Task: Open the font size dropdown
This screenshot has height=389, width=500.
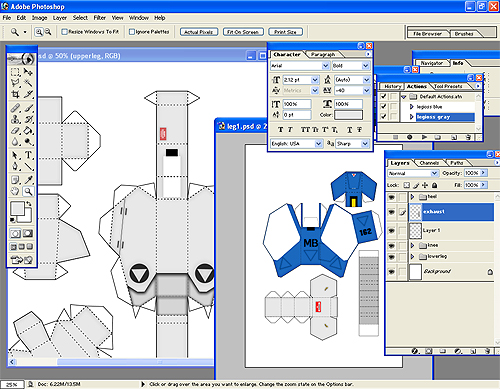Action: pyautogui.click(x=315, y=80)
